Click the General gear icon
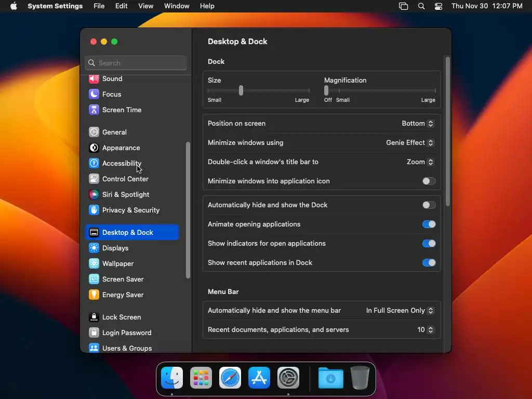 (x=94, y=132)
